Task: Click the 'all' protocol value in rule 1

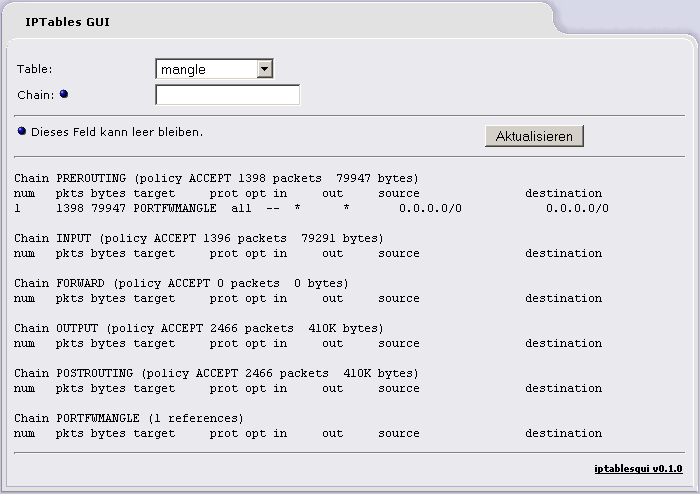Action: tap(242, 208)
